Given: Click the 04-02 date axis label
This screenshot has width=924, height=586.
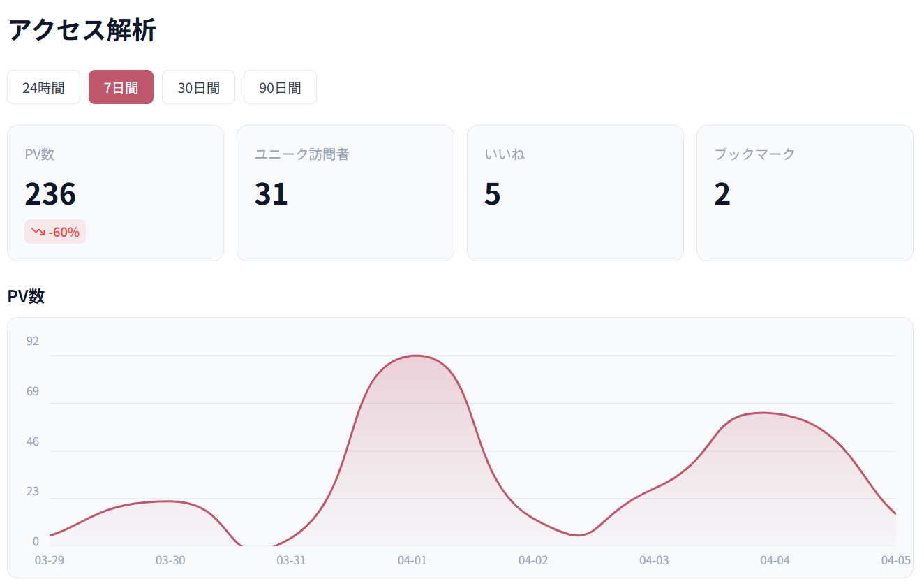Looking at the screenshot, I should 533,560.
